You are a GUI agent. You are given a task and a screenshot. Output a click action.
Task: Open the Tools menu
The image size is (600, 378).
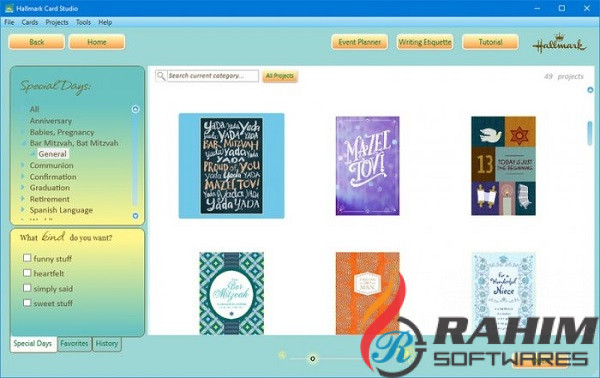(x=83, y=22)
